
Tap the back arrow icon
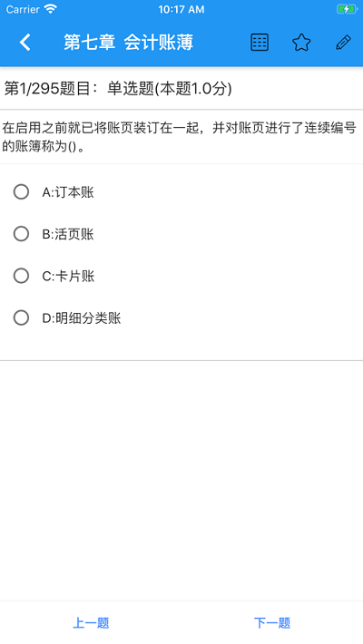pyautogui.click(x=25, y=43)
